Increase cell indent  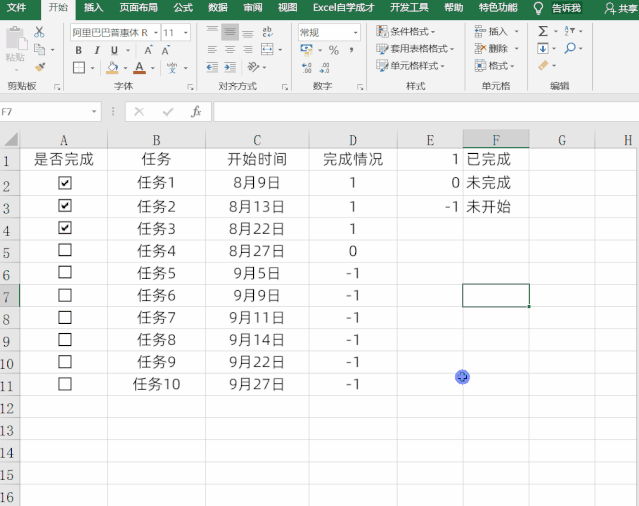click(x=230, y=67)
